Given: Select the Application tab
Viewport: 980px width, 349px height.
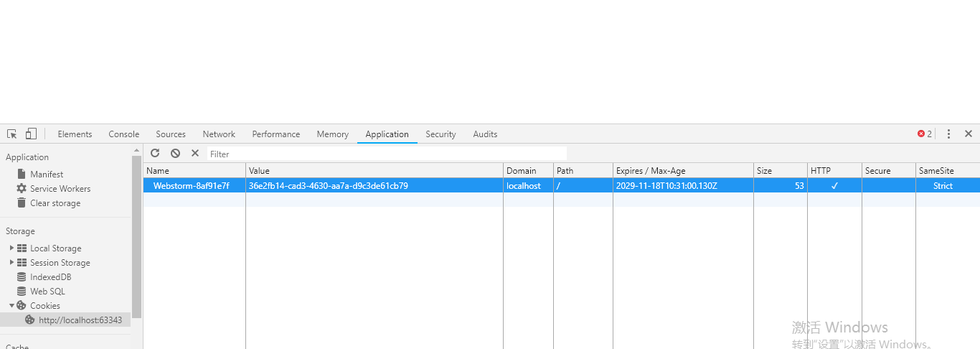Looking at the screenshot, I should pos(387,134).
